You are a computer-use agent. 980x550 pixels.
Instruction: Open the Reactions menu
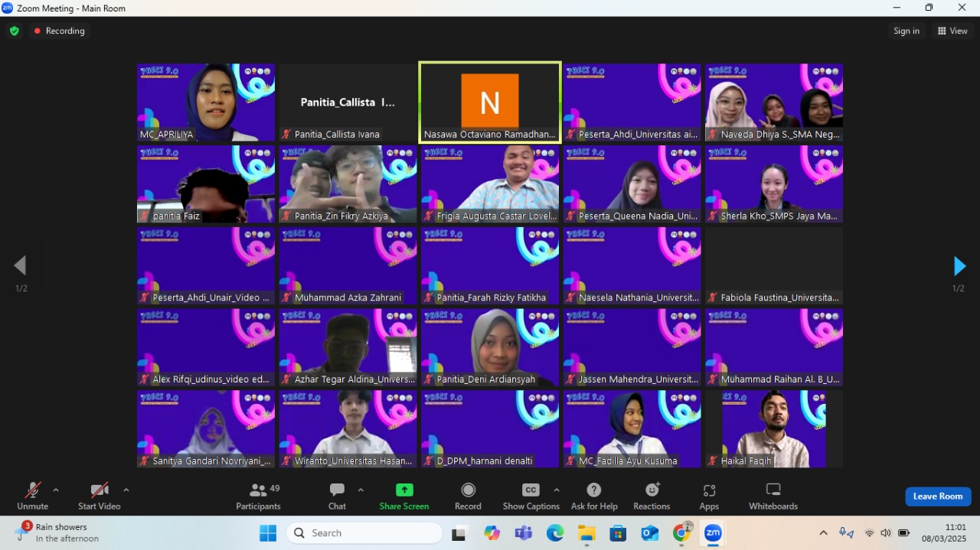(652, 496)
